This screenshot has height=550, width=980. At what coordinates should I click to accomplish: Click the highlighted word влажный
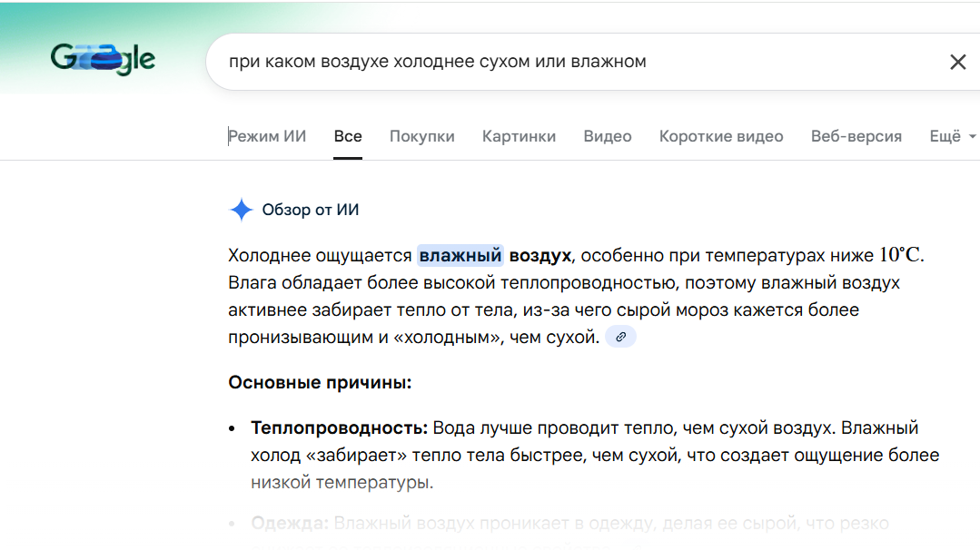[x=460, y=256]
